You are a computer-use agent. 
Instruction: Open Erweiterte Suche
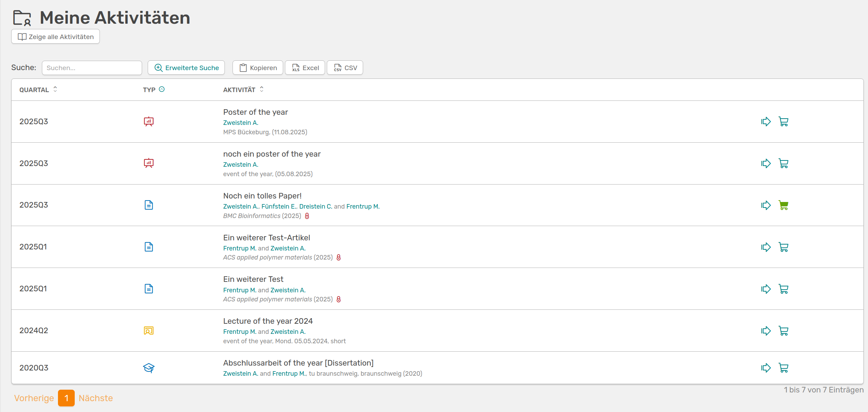point(186,68)
